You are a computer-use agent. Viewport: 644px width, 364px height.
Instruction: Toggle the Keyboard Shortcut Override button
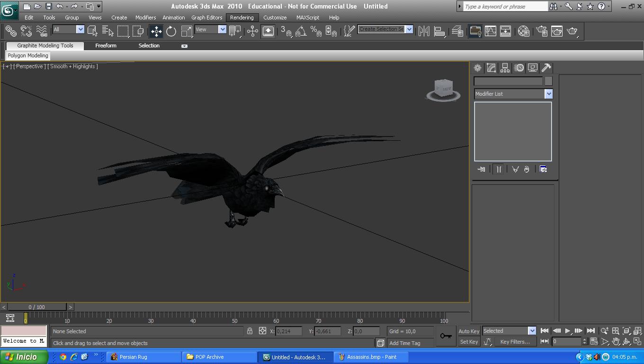(268, 31)
